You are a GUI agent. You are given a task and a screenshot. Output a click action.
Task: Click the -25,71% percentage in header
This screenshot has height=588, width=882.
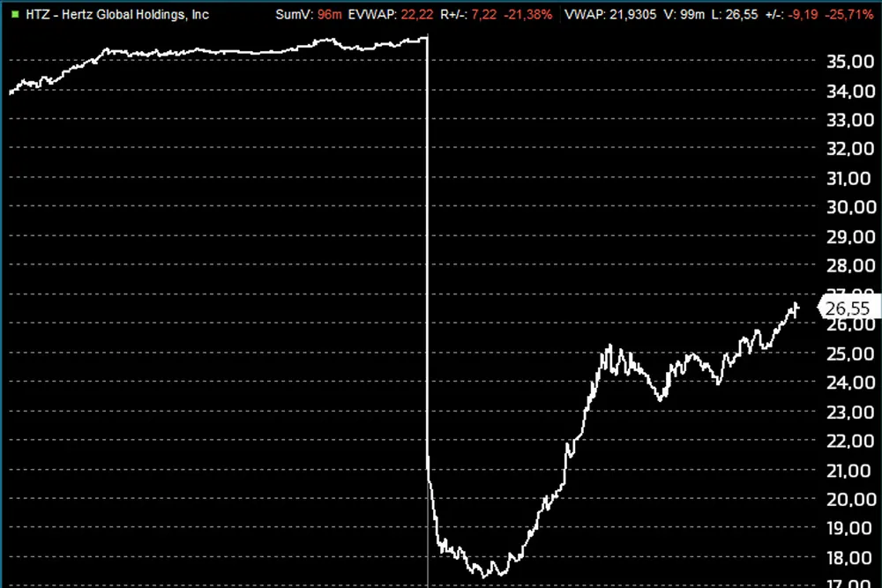pos(853,15)
